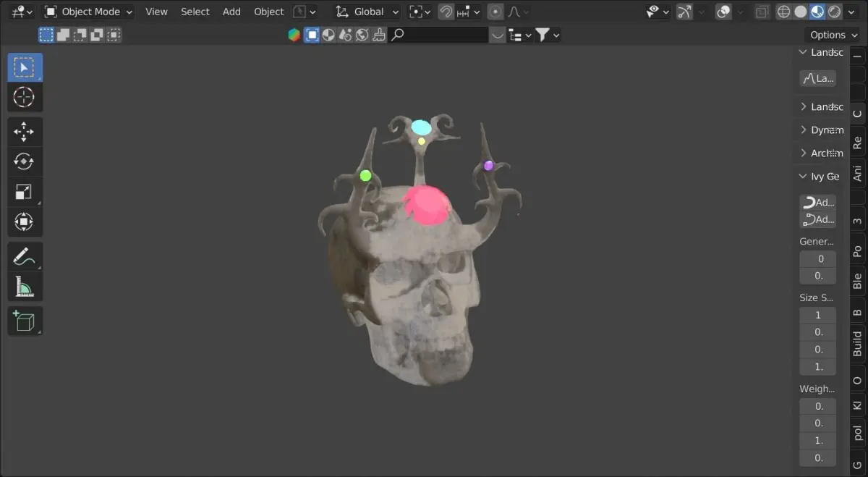Open the Select menu
The image size is (868, 477).
pos(195,12)
